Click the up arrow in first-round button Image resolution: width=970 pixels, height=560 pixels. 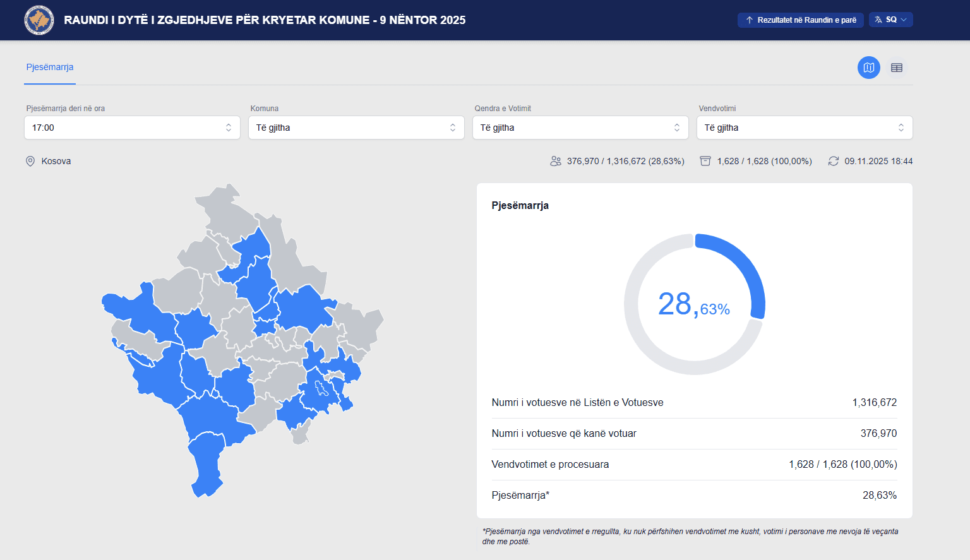pyautogui.click(x=750, y=20)
